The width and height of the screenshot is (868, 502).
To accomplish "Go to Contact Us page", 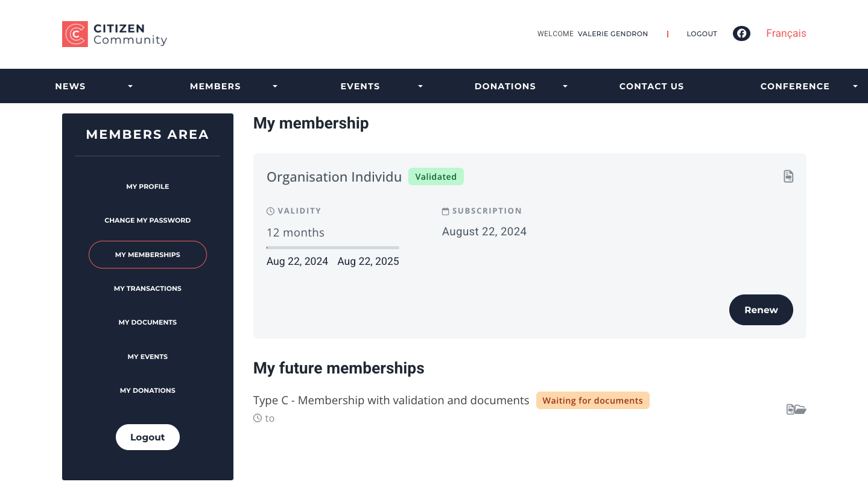I will (x=651, y=86).
